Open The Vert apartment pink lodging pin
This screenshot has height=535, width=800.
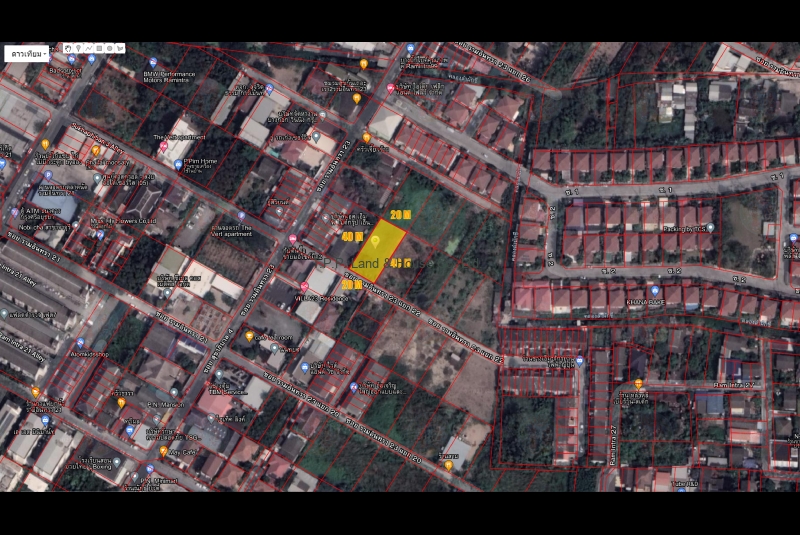(163, 147)
